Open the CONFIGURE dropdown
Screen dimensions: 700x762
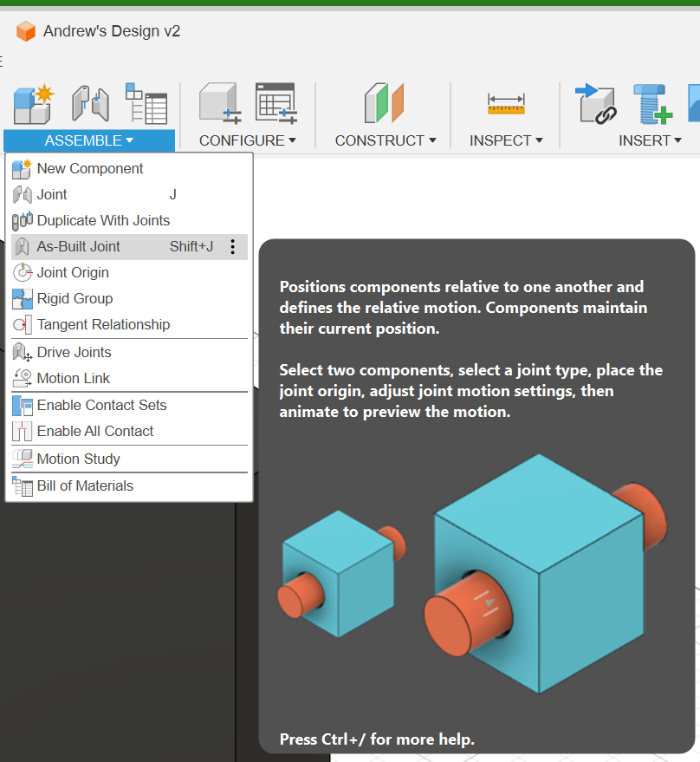click(x=248, y=140)
